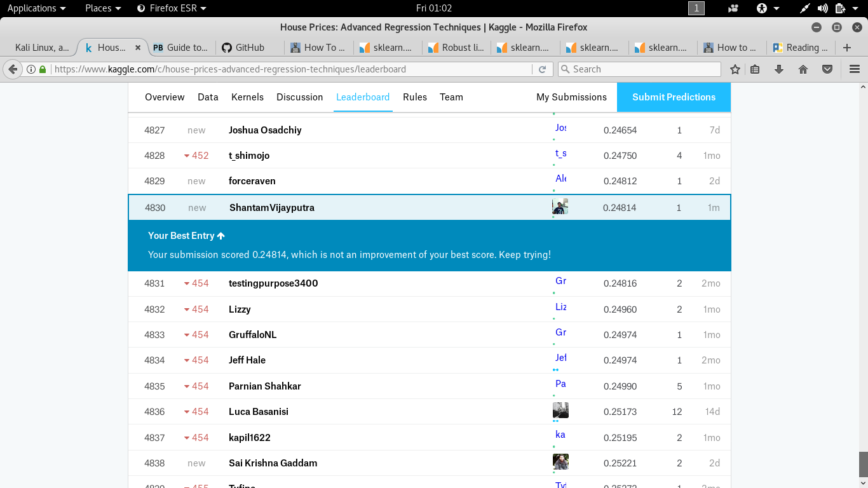Click score 0.24814 in highlighted row
The image size is (868, 488).
(x=620, y=208)
